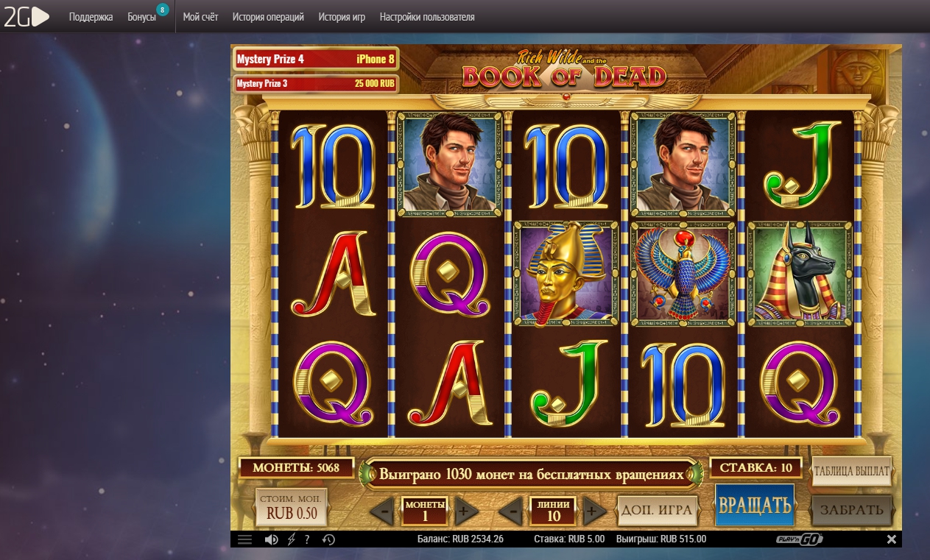Viewport: 930px width, 560px height.
Task: Open the hamburger menu in game bar
Action: pyautogui.click(x=245, y=539)
